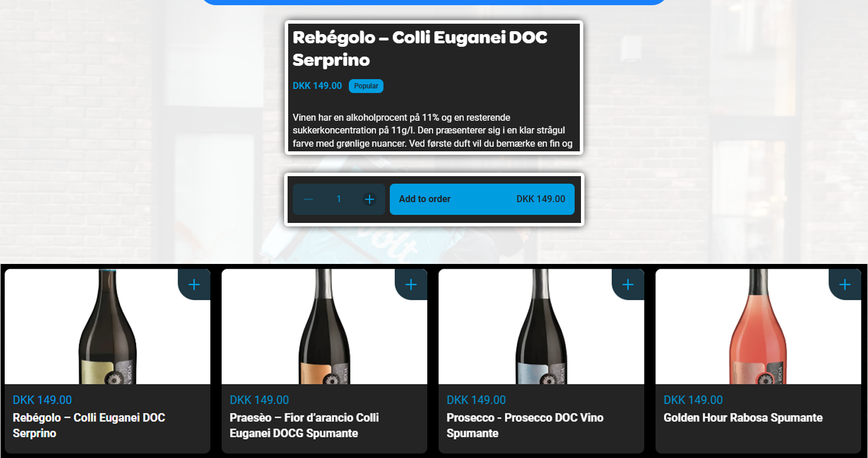868x458 pixels.
Task: Open the Prosecco bottle thumbnail
Action: tap(541, 327)
